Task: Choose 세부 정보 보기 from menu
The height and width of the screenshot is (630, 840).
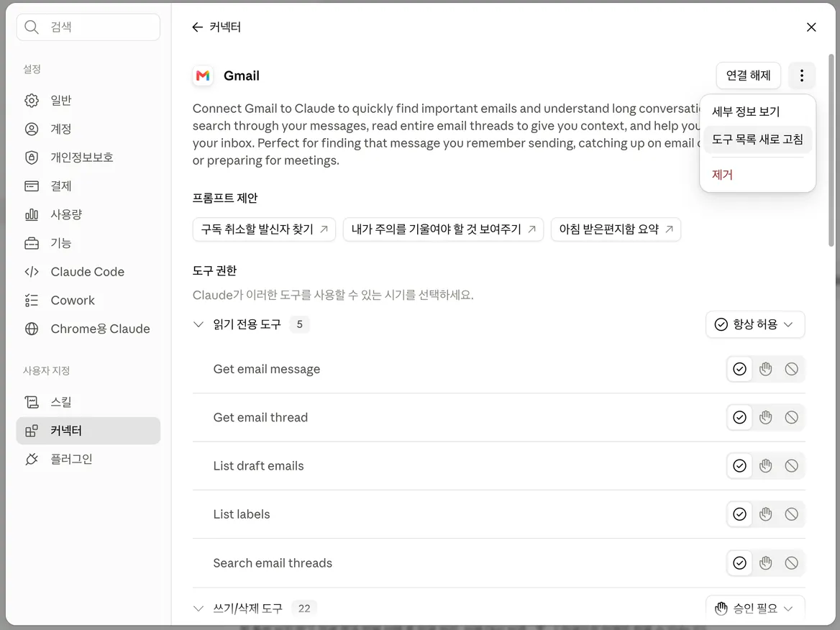Action: (757, 111)
